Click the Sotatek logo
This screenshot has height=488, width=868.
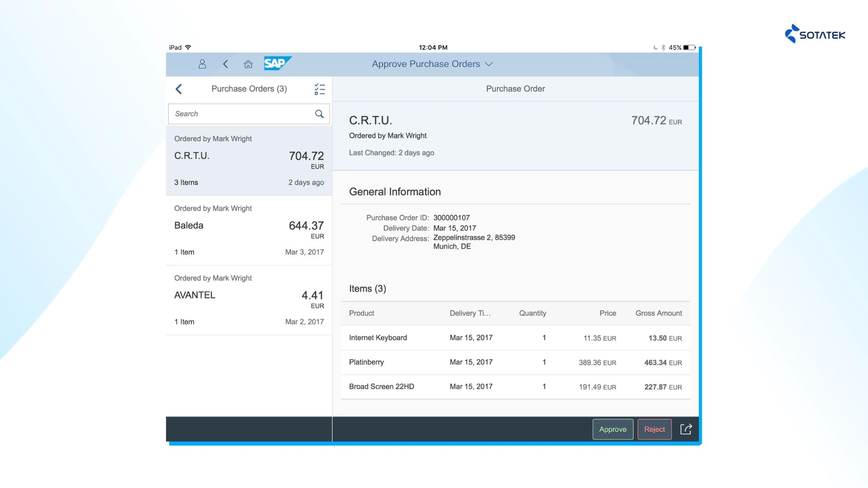tap(815, 34)
